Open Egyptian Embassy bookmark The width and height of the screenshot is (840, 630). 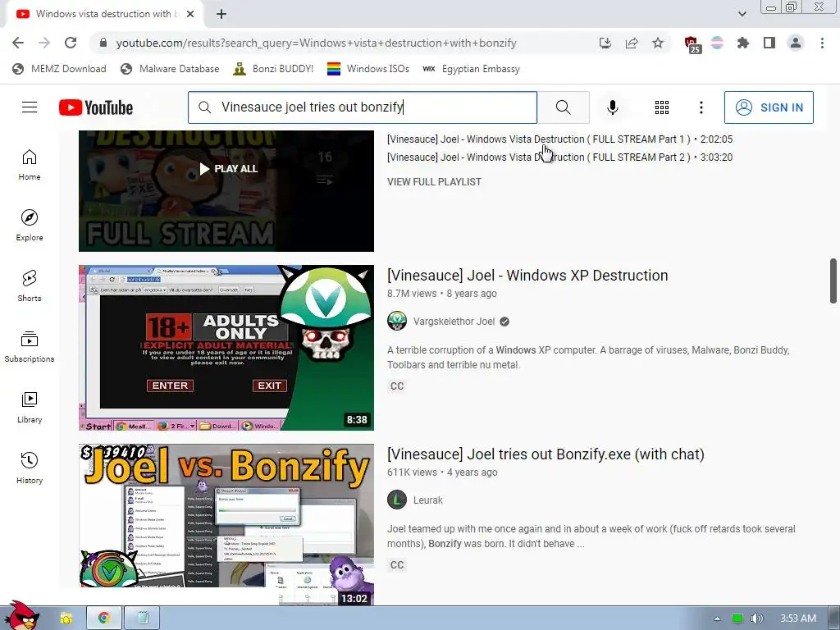471,69
